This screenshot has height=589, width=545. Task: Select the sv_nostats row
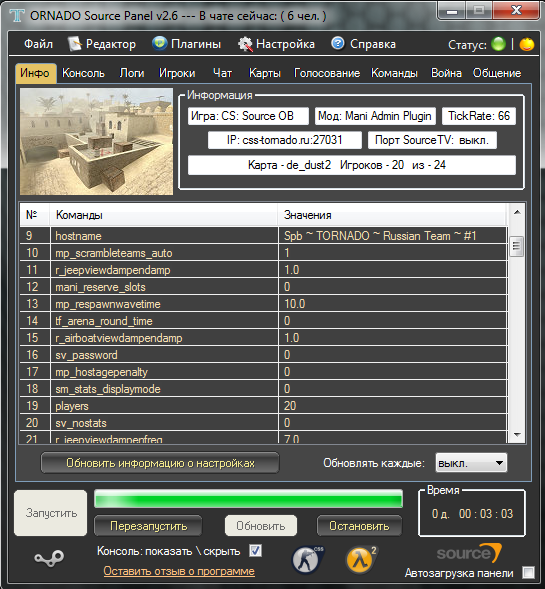[x=263, y=423]
